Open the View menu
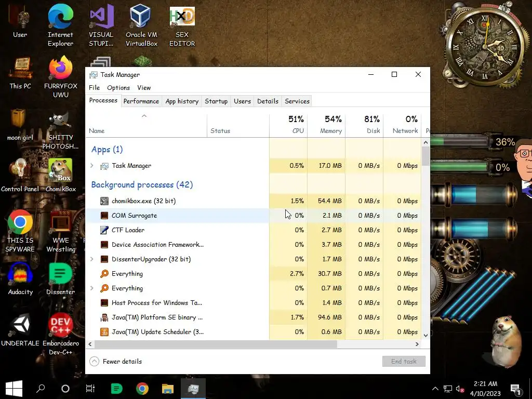This screenshot has width=532, height=399. click(x=144, y=87)
